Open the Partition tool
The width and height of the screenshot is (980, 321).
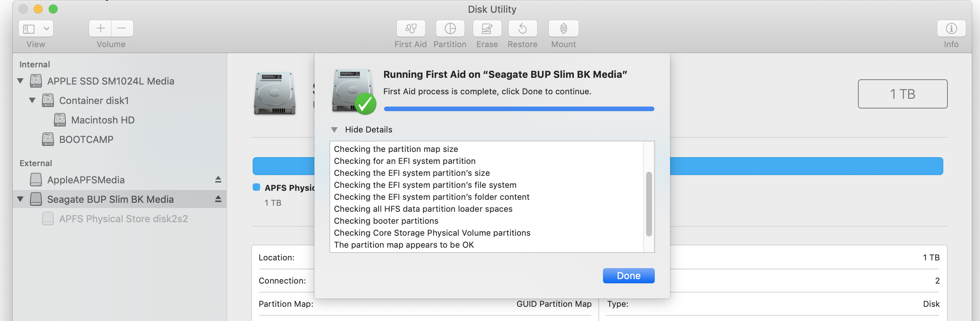pos(450,29)
